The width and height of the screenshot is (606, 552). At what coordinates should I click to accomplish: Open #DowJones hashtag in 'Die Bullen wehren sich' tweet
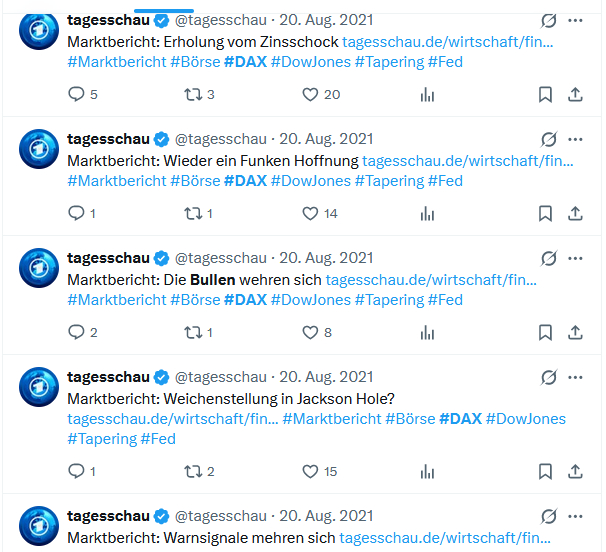point(311,300)
